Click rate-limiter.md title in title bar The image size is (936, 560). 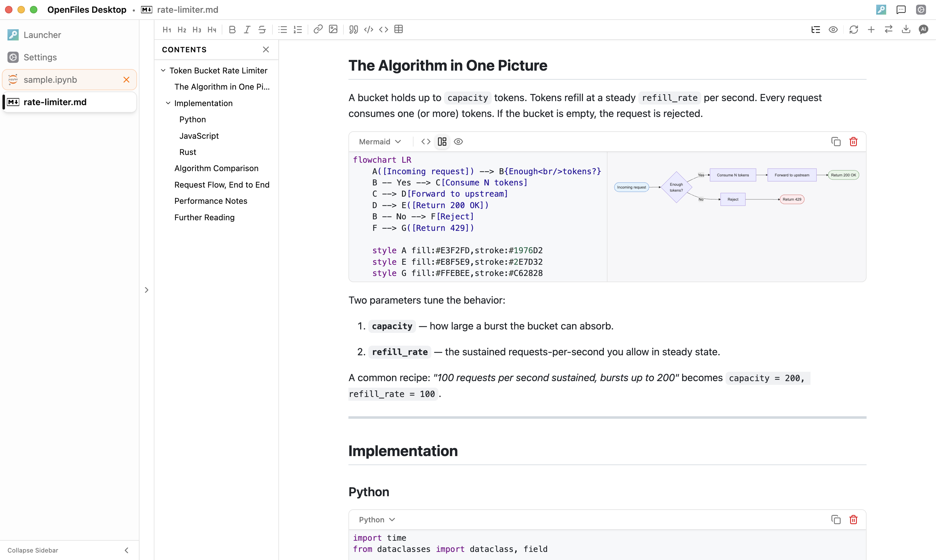pos(188,9)
